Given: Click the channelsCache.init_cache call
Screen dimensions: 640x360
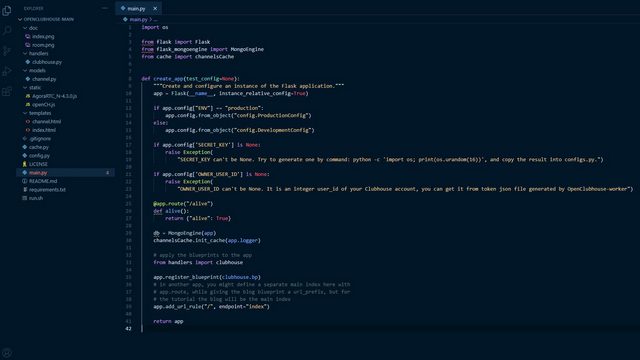Looking at the screenshot, I should pyautogui.click(x=207, y=240).
